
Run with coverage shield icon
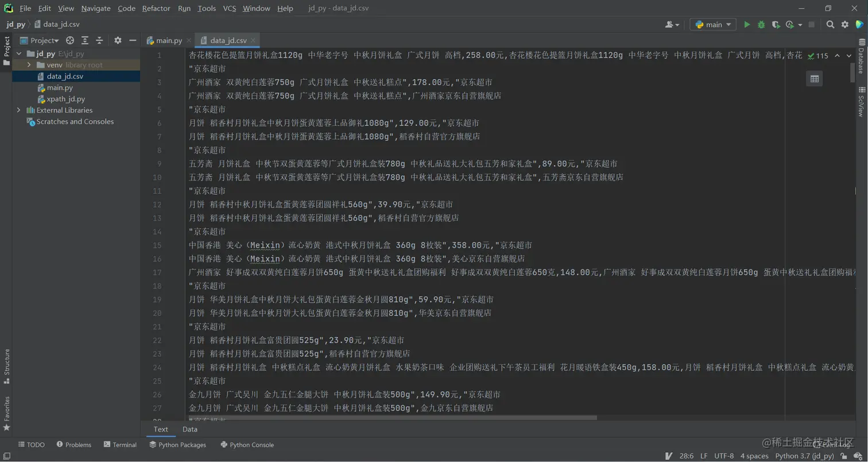776,25
